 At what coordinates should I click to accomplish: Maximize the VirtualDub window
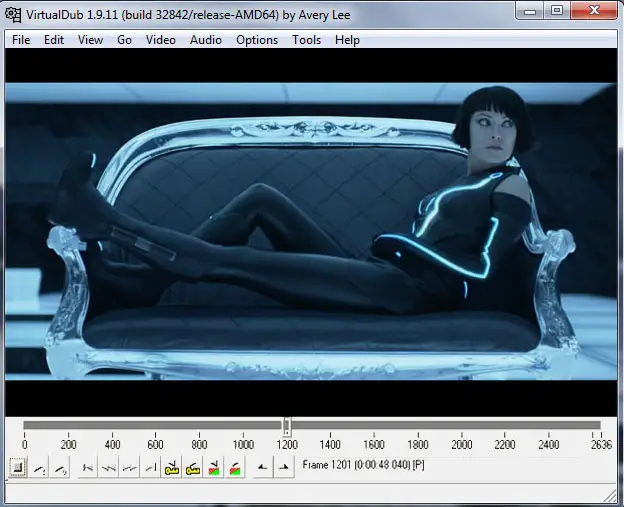point(557,11)
